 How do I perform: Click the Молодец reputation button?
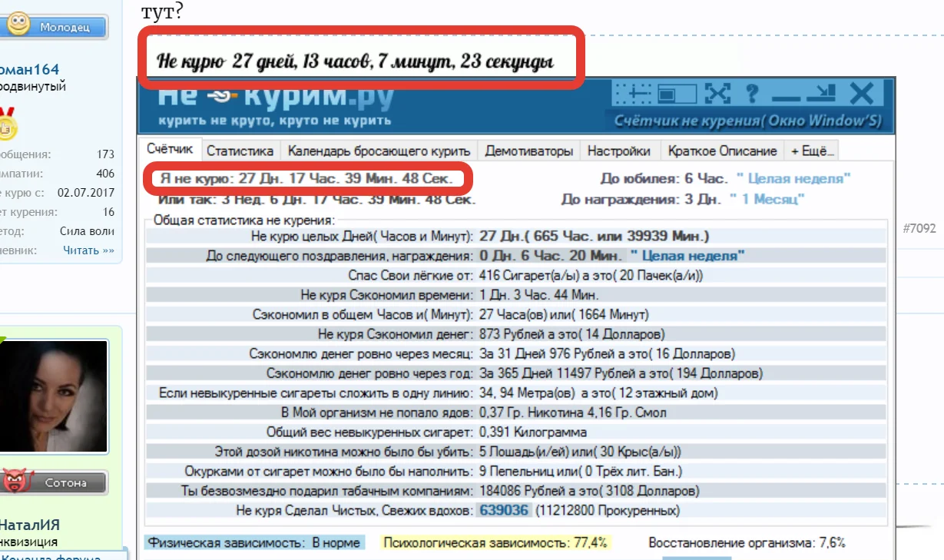point(54,26)
